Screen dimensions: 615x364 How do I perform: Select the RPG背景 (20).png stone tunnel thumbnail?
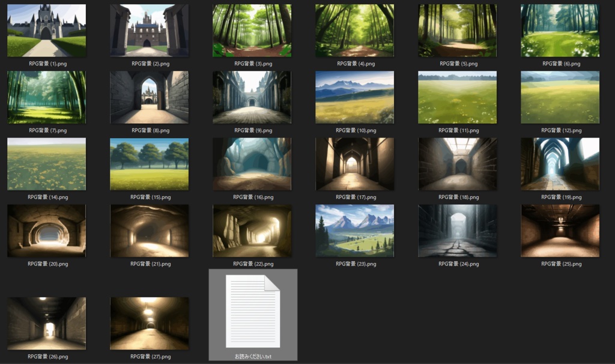click(47, 231)
